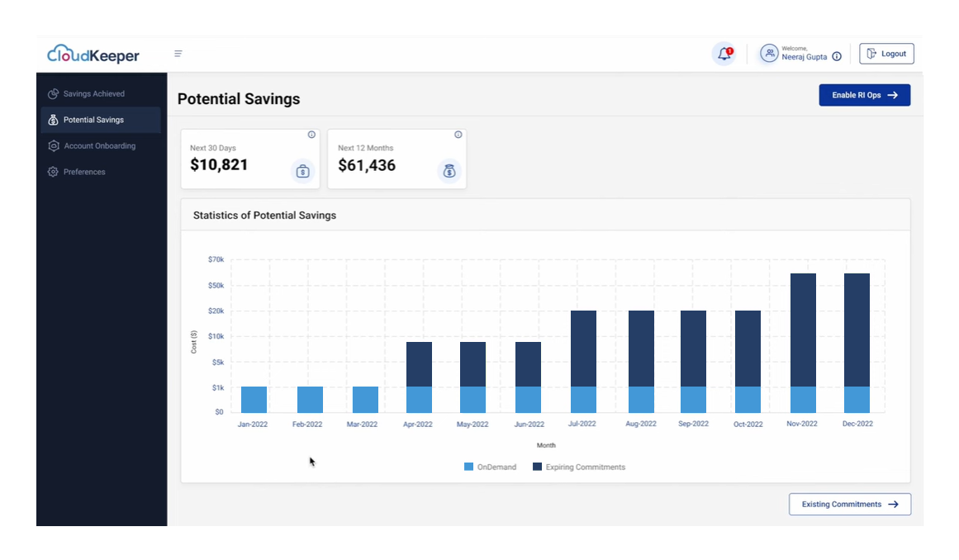Select Savings Achieved in the sidebar
Screen dimensions: 959x560
(93, 93)
